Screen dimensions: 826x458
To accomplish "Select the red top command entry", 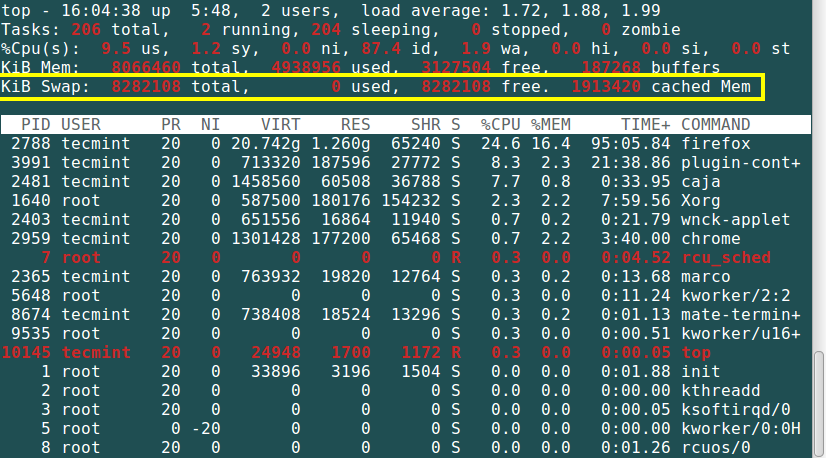I will tap(695, 352).
